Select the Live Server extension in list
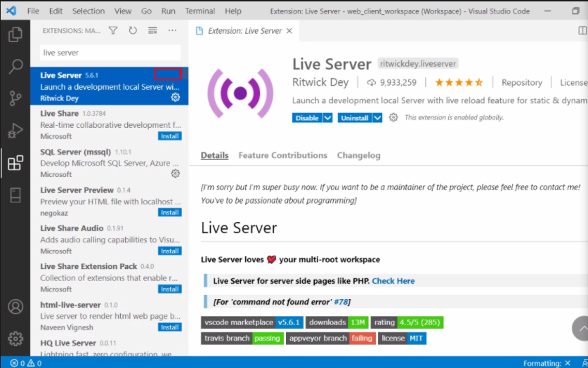This screenshot has height=368, width=588. click(x=109, y=86)
